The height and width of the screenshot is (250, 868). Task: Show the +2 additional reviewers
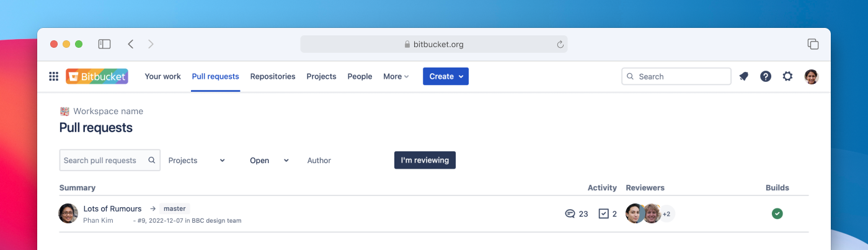666,213
